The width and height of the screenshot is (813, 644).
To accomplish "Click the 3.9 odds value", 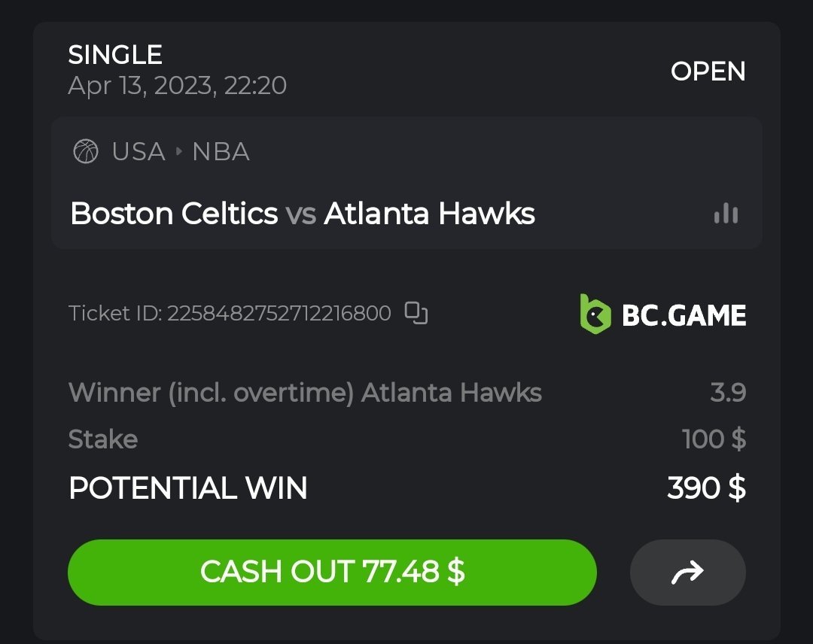I will tap(728, 392).
